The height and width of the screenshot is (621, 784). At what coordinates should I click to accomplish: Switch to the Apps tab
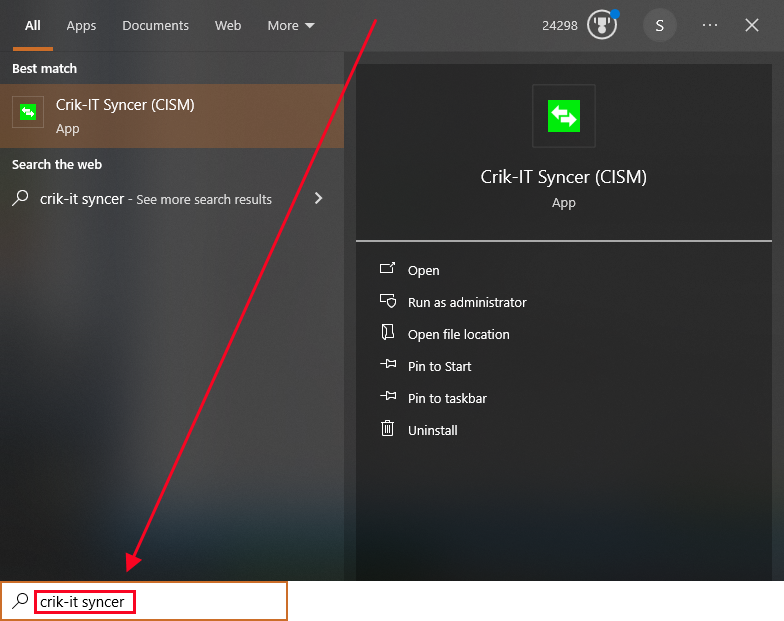(x=81, y=25)
